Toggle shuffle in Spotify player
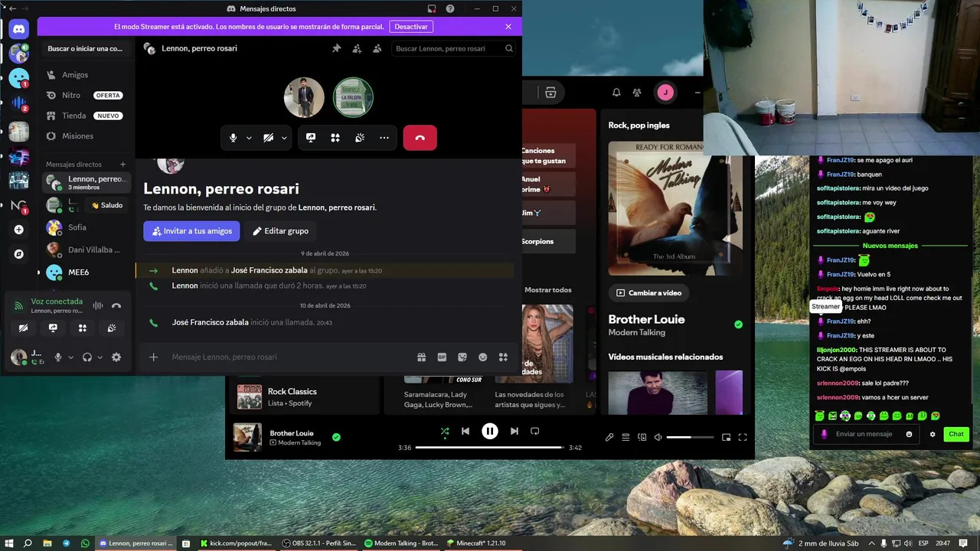Viewport: 980px width, 551px height. coord(445,431)
